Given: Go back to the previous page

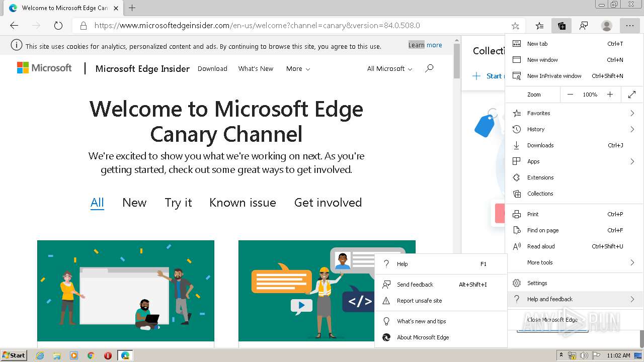Looking at the screenshot, I should [14, 26].
